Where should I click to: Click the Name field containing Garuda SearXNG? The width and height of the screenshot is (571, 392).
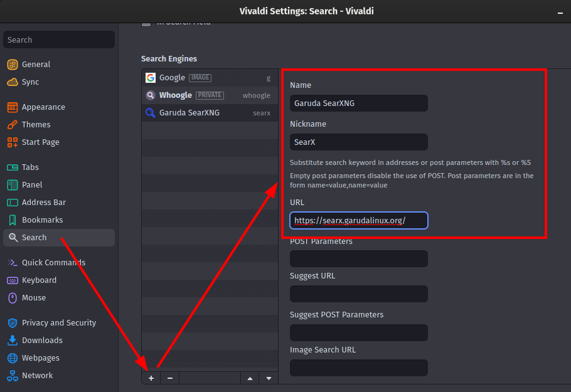(359, 103)
